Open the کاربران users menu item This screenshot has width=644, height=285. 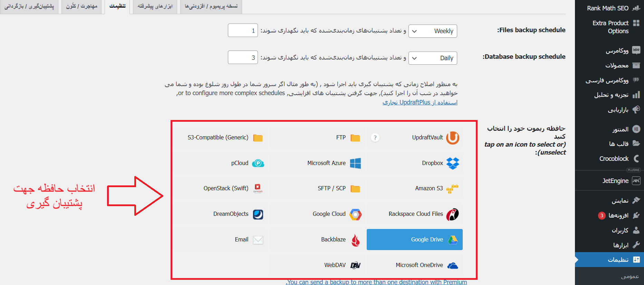tap(609, 230)
